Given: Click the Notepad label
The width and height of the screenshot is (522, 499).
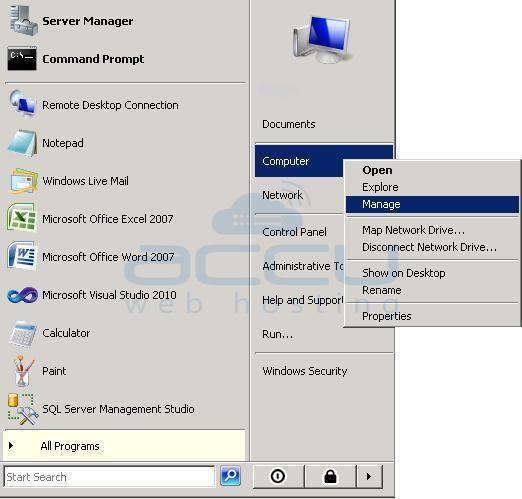Looking at the screenshot, I should 63,143.
